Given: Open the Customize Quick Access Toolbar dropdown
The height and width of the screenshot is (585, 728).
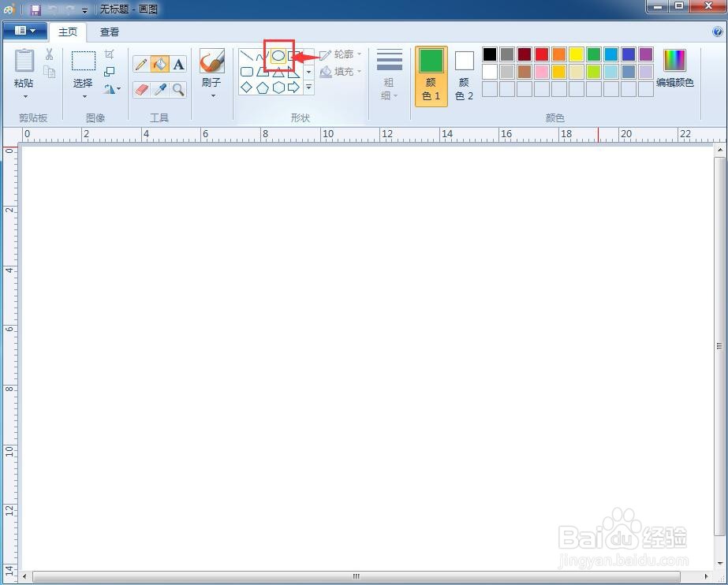Looking at the screenshot, I should click(84, 10).
